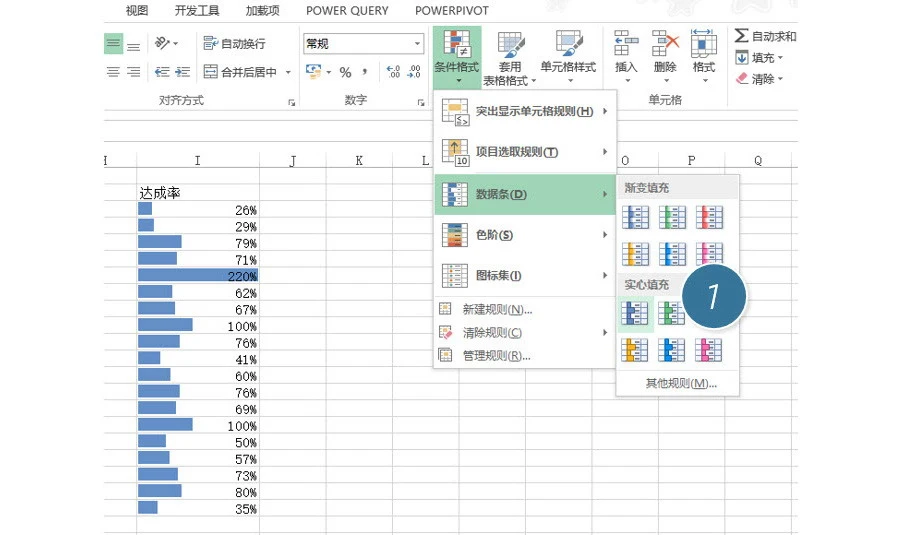
Task: Toggle 合并后居中 merge and center
Action: (240, 72)
